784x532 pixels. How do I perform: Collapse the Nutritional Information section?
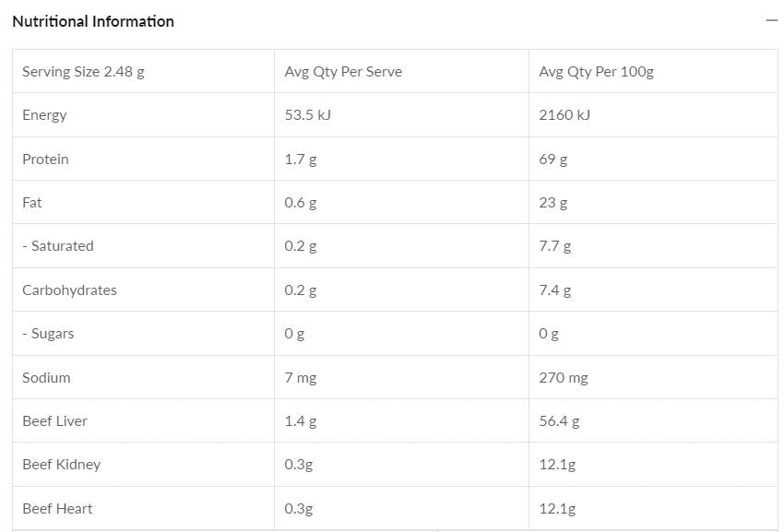point(771,21)
